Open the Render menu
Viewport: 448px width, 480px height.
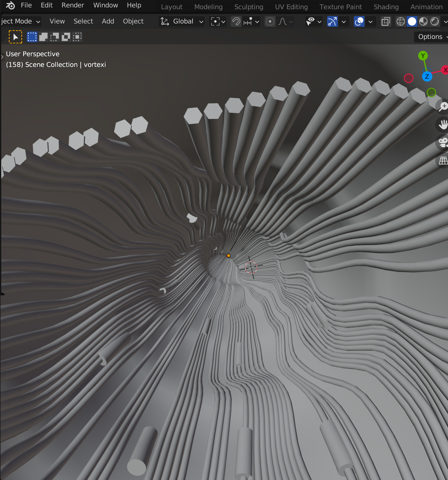click(73, 5)
